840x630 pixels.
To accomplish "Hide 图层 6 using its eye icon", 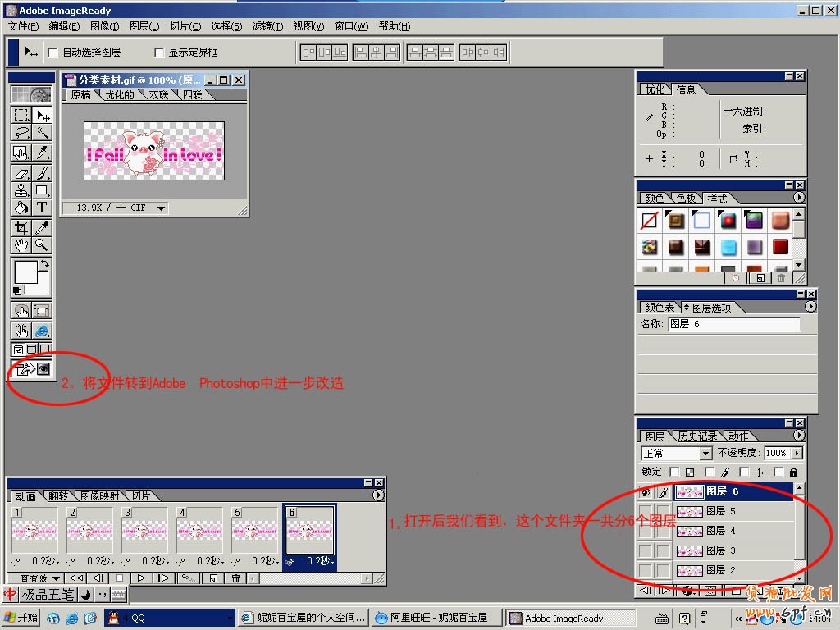I will click(x=645, y=492).
